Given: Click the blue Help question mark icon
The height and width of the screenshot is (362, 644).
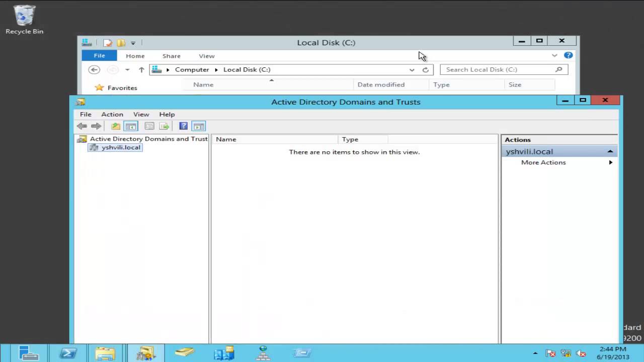Looking at the screenshot, I should (x=184, y=126).
